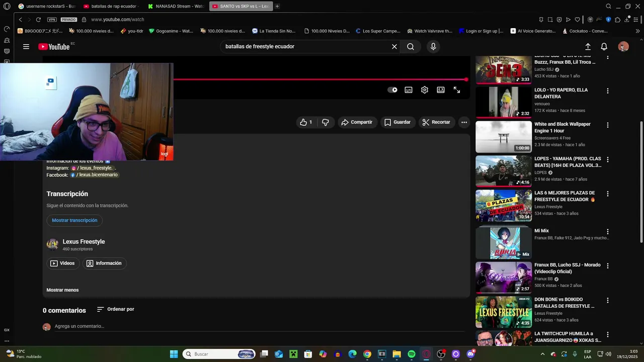The height and width of the screenshot is (362, 644).
Task: Open options for DON BONE vs BOIKIDO video
Action: click(608, 300)
